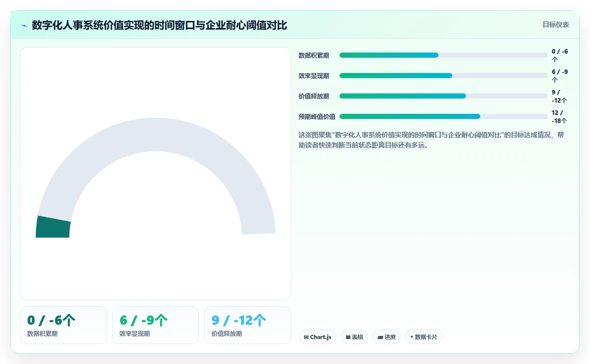Click the 价值释放期 progress bar
The width and height of the screenshot is (590, 364).
443,96
